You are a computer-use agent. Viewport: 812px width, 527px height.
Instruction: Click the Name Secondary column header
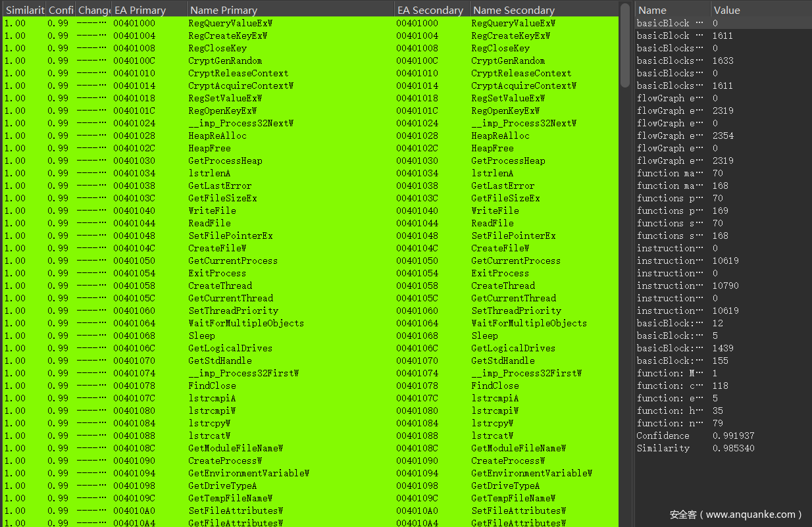pyautogui.click(x=544, y=10)
